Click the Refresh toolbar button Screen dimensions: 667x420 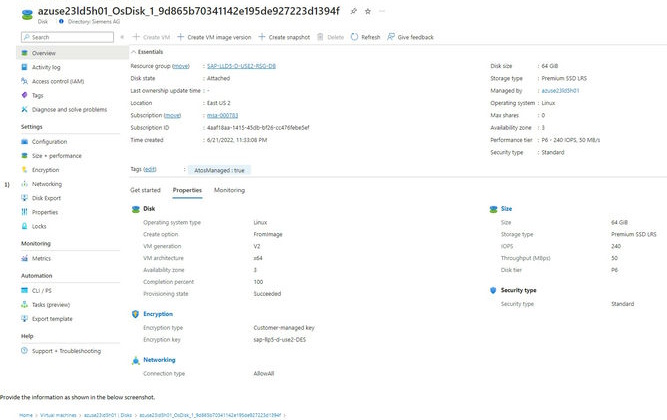point(365,37)
